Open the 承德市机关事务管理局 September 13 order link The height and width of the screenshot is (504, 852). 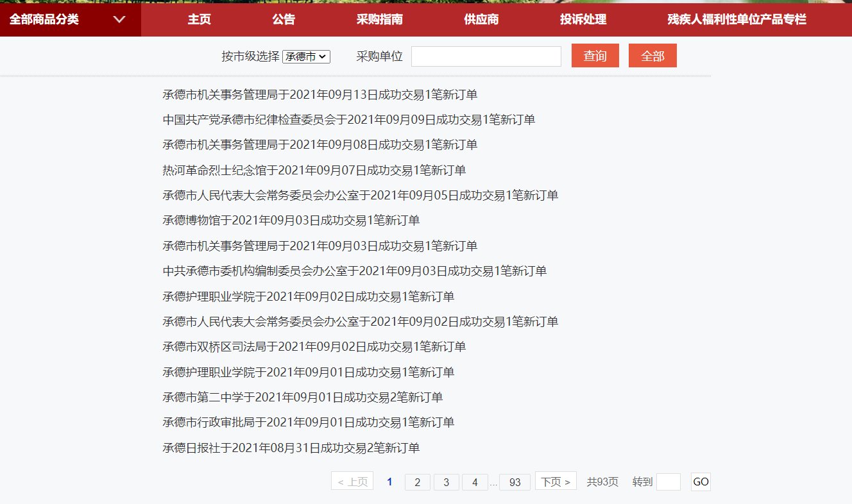pyautogui.click(x=319, y=94)
